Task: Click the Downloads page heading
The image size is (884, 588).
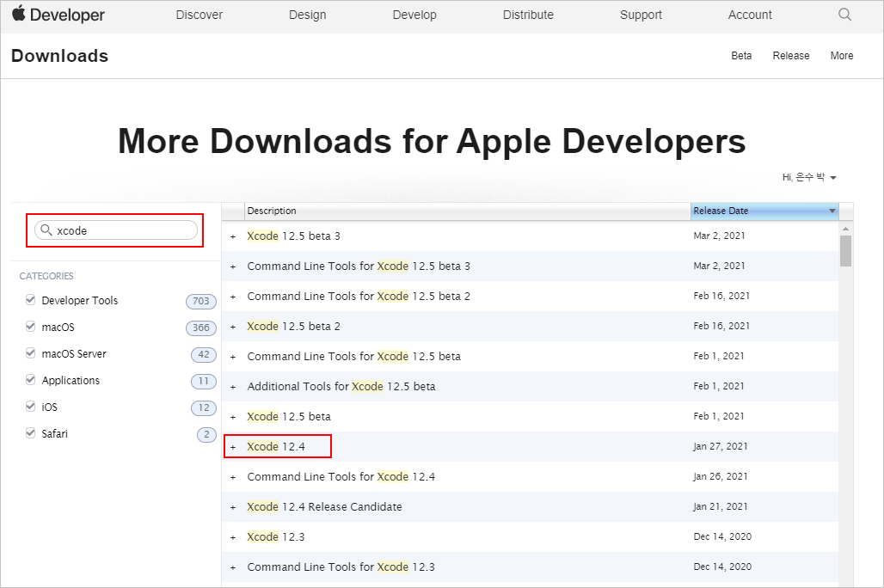Action: click(x=59, y=56)
